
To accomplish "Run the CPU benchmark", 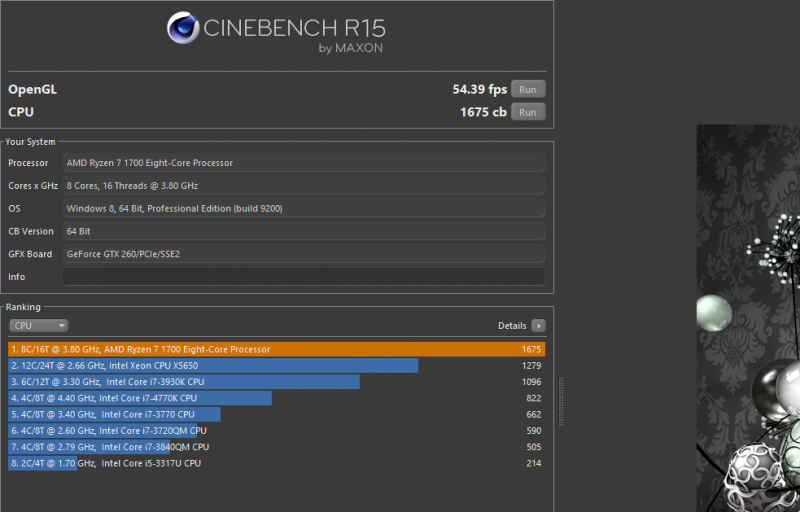I will point(528,112).
